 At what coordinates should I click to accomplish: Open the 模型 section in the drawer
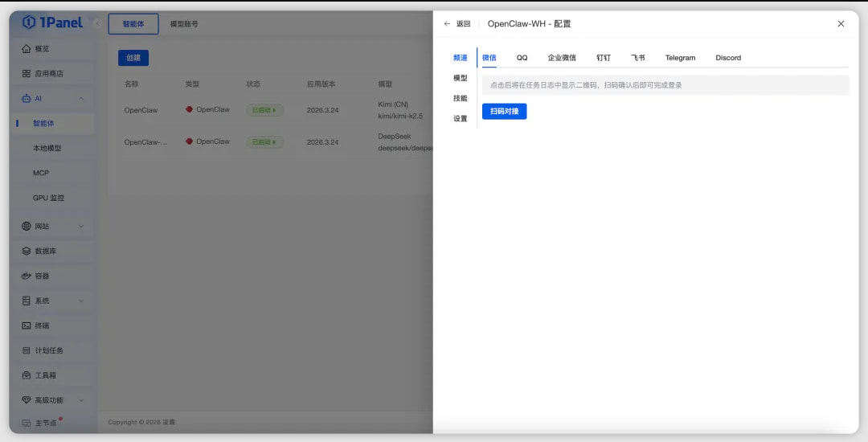(460, 78)
